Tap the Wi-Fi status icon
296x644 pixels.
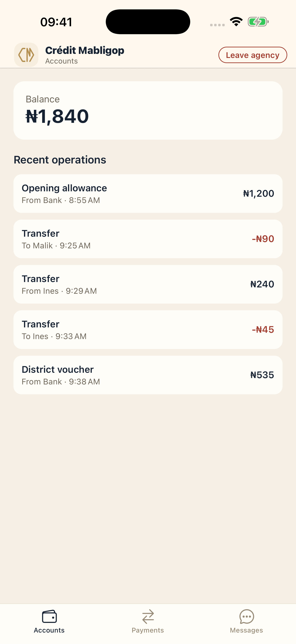pos(236,22)
